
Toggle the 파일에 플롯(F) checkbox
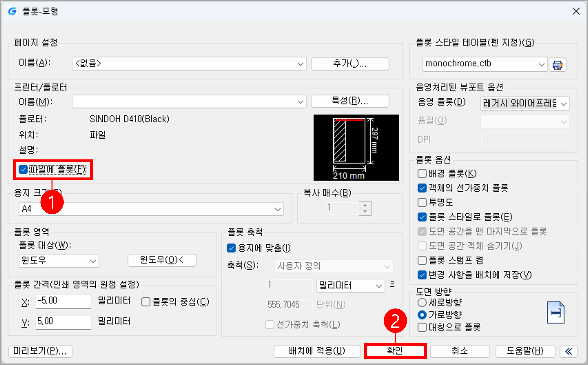click(x=23, y=169)
